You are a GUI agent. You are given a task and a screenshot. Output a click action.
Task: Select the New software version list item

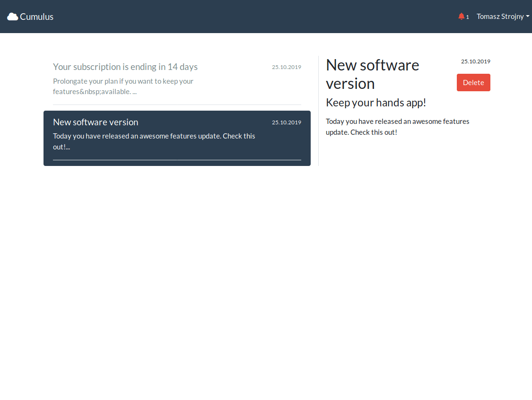coord(177,138)
